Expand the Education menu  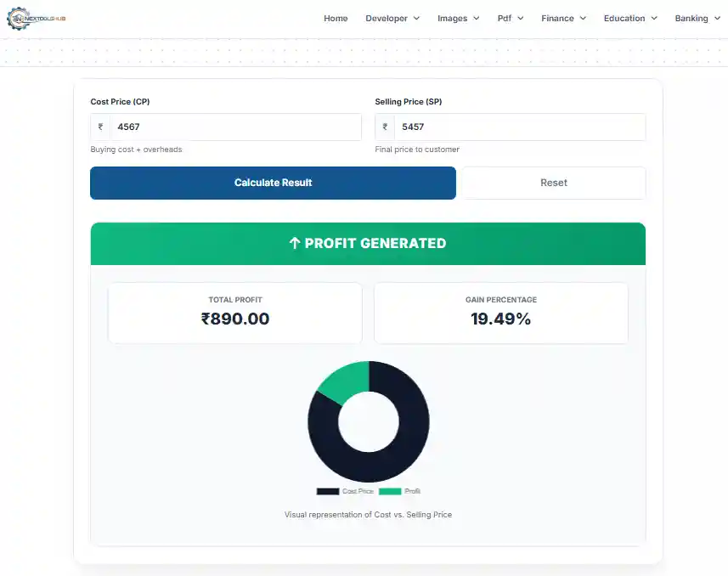click(630, 18)
